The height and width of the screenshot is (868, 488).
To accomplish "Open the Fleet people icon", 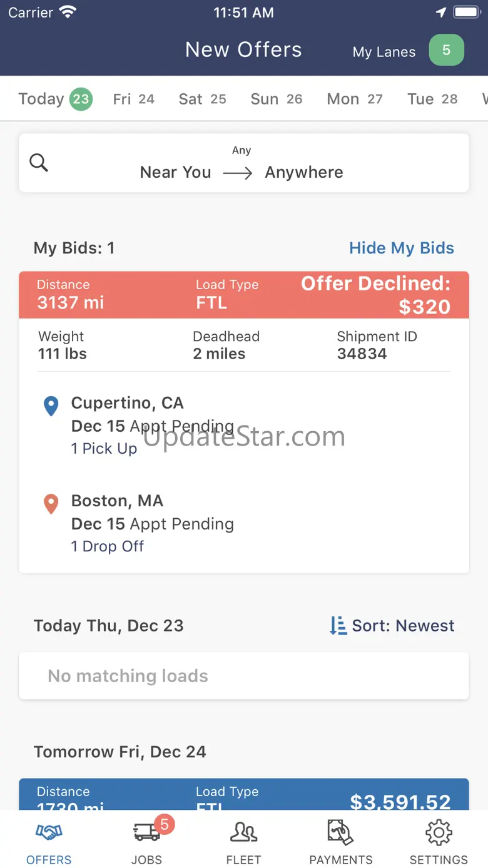I will (243, 833).
